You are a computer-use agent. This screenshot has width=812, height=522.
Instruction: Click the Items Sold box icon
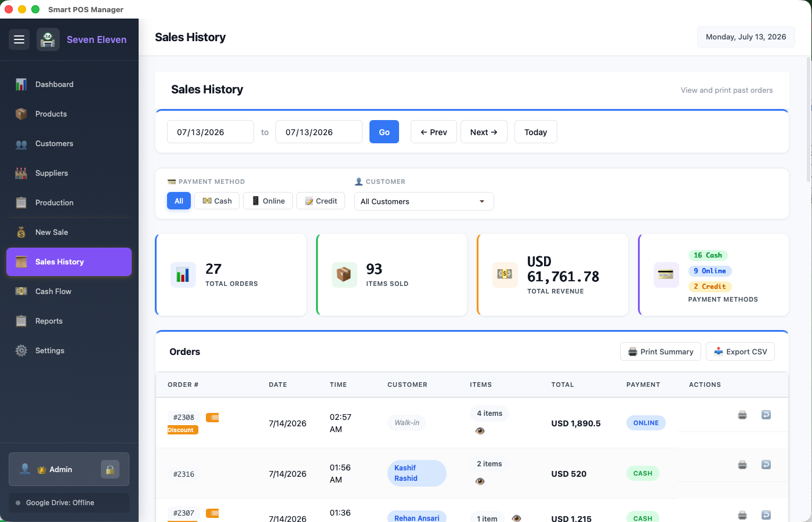[x=344, y=275]
